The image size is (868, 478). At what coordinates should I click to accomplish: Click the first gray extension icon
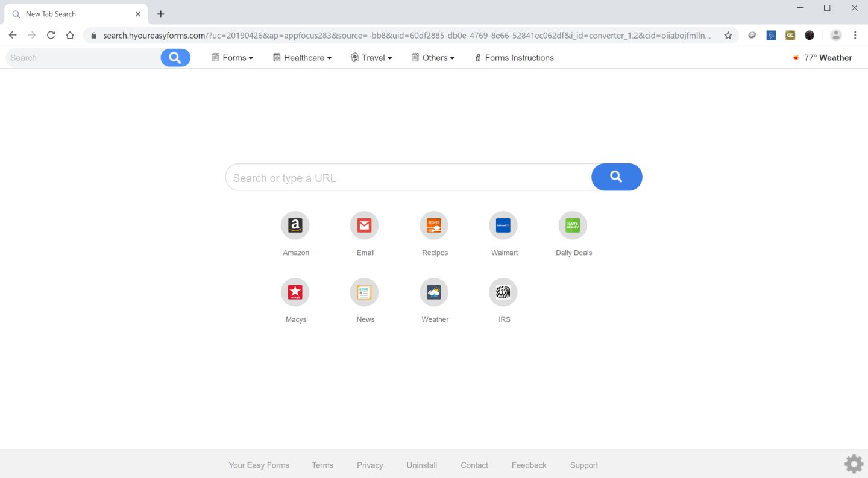(752, 35)
